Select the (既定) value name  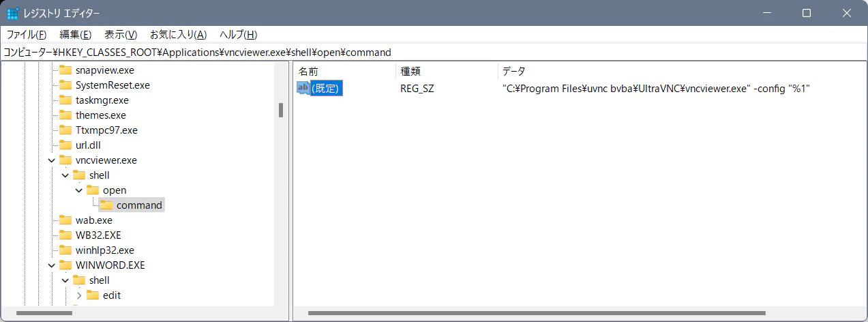(x=326, y=88)
